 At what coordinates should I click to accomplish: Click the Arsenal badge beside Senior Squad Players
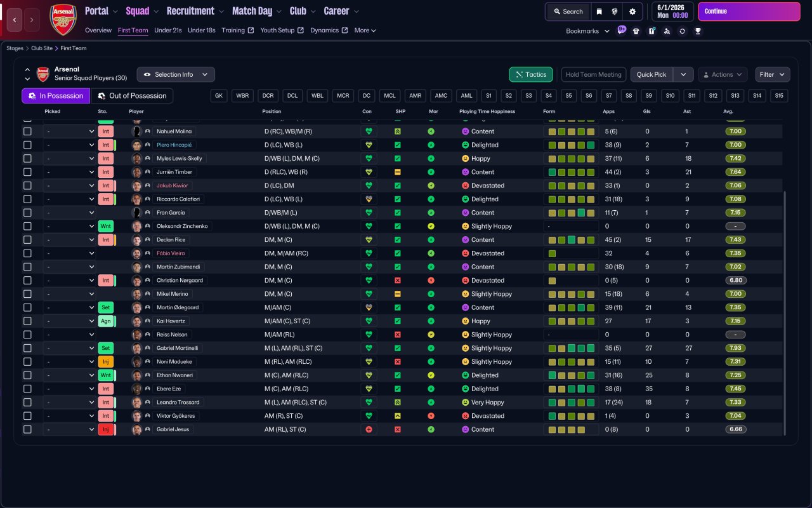pos(43,74)
